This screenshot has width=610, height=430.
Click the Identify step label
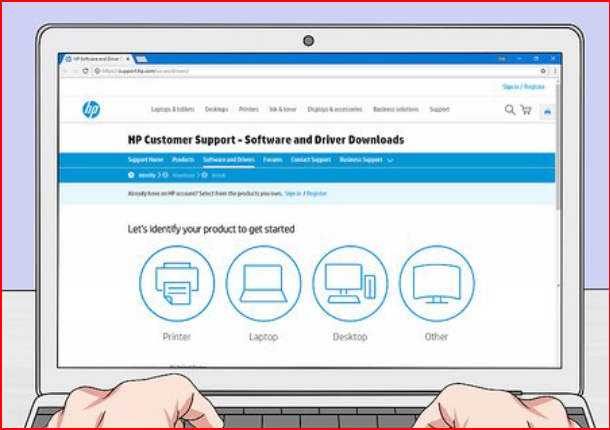click(x=147, y=176)
